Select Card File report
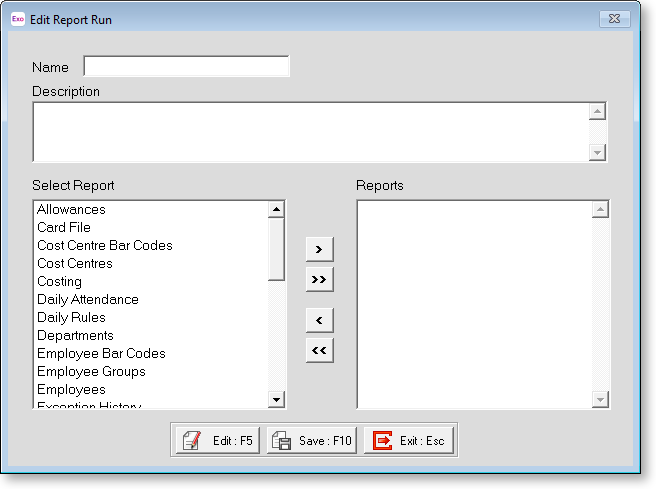This screenshot has width=656, height=489. [64, 228]
